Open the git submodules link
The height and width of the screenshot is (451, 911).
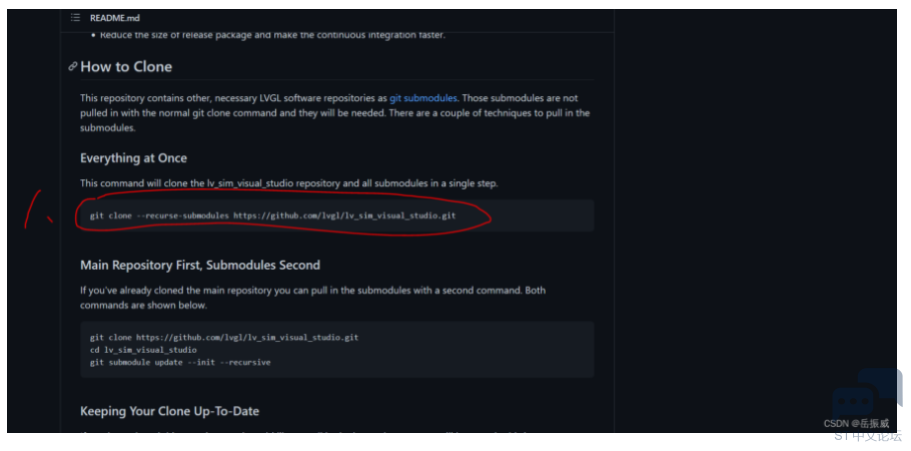(x=423, y=98)
